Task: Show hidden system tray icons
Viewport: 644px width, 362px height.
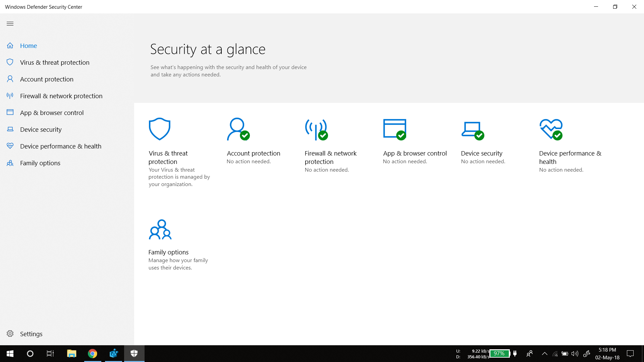Action: pyautogui.click(x=545, y=354)
